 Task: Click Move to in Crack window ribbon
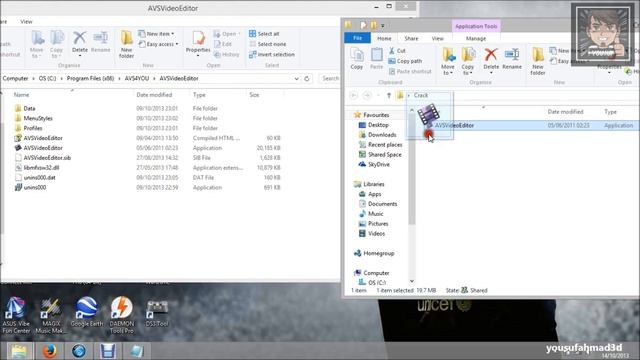[448, 61]
